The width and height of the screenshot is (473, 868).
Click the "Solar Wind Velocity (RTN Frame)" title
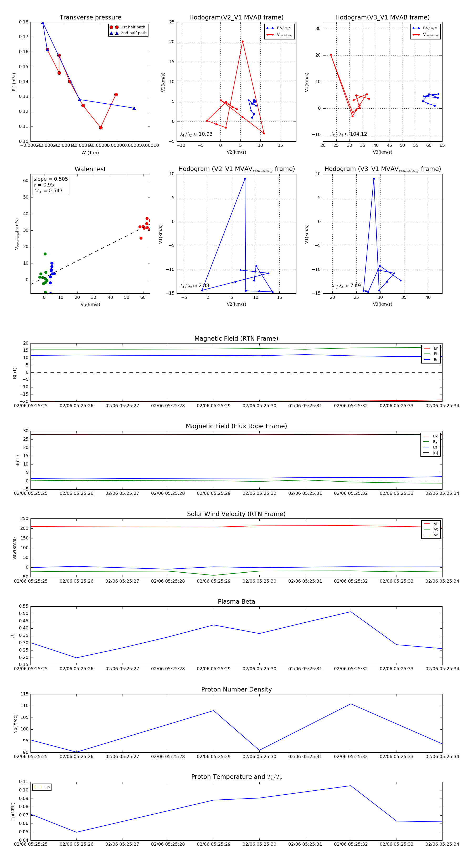point(236,514)
